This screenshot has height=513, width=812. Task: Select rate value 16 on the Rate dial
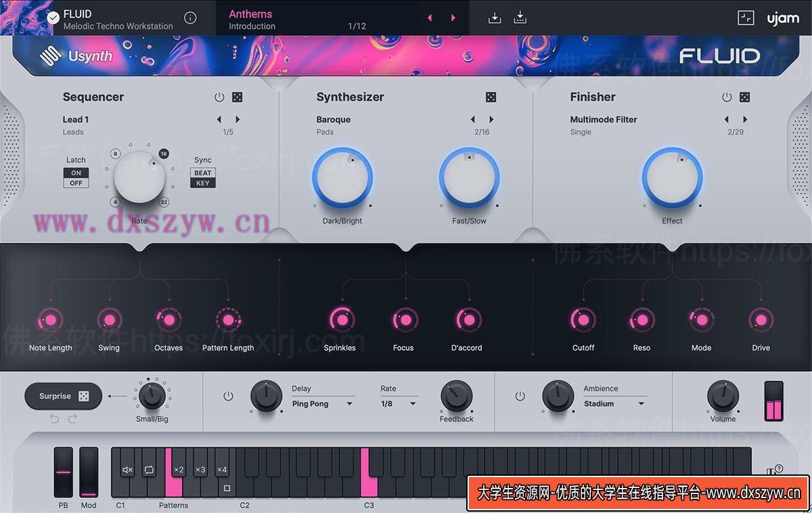click(163, 154)
